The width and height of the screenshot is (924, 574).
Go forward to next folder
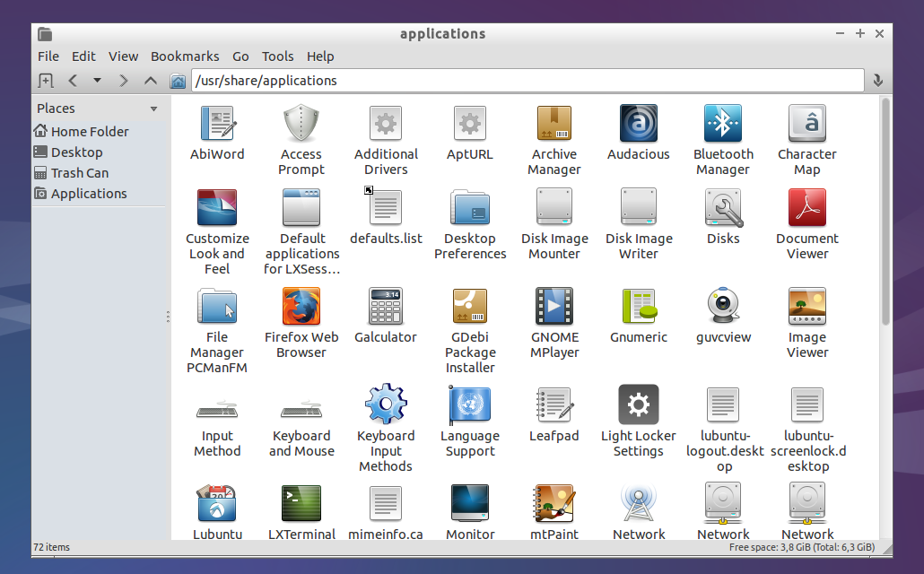point(123,80)
